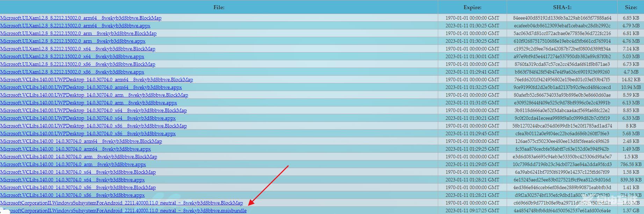This screenshot has width=644, height=214.
Task: Open VCLibs.140.00_14.0.30704.0 arm BlockMap link
Action: [x=79, y=157]
